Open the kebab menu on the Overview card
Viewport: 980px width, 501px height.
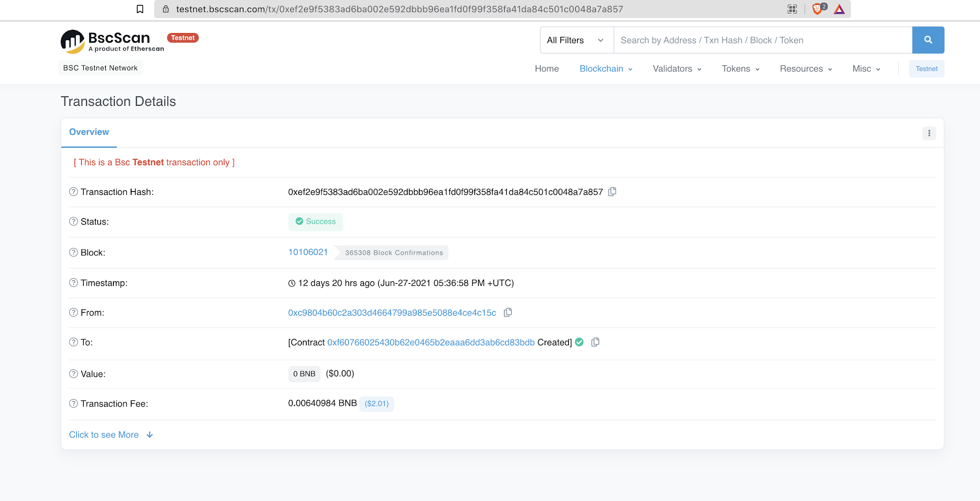929,133
